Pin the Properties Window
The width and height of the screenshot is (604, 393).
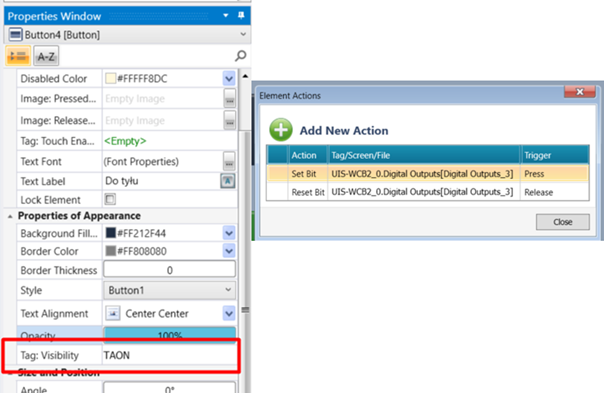click(x=241, y=15)
